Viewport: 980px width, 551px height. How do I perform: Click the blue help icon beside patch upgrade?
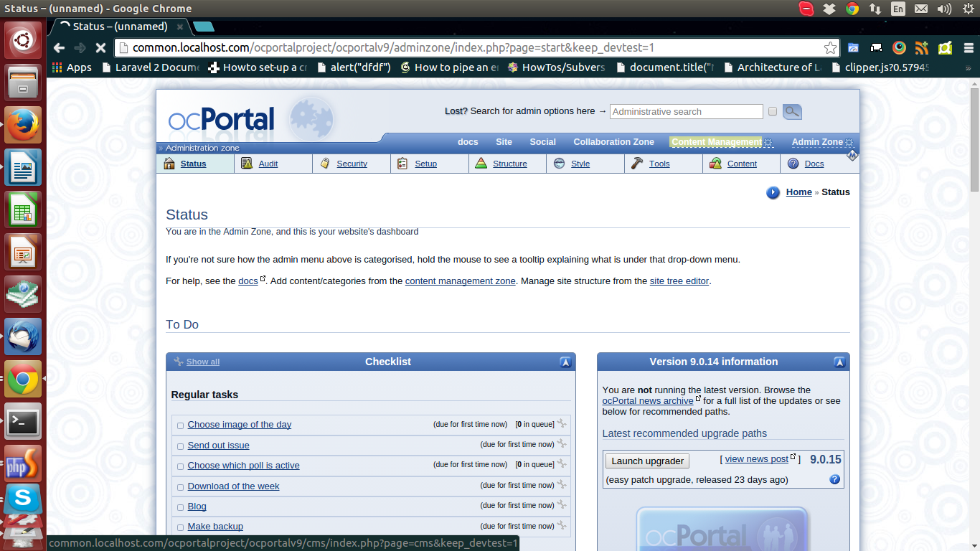pyautogui.click(x=834, y=479)
